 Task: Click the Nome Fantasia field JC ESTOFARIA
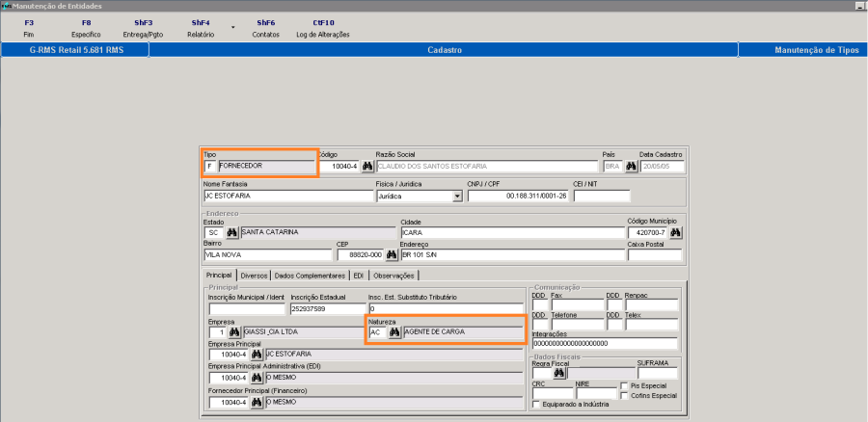coord(288,196)
